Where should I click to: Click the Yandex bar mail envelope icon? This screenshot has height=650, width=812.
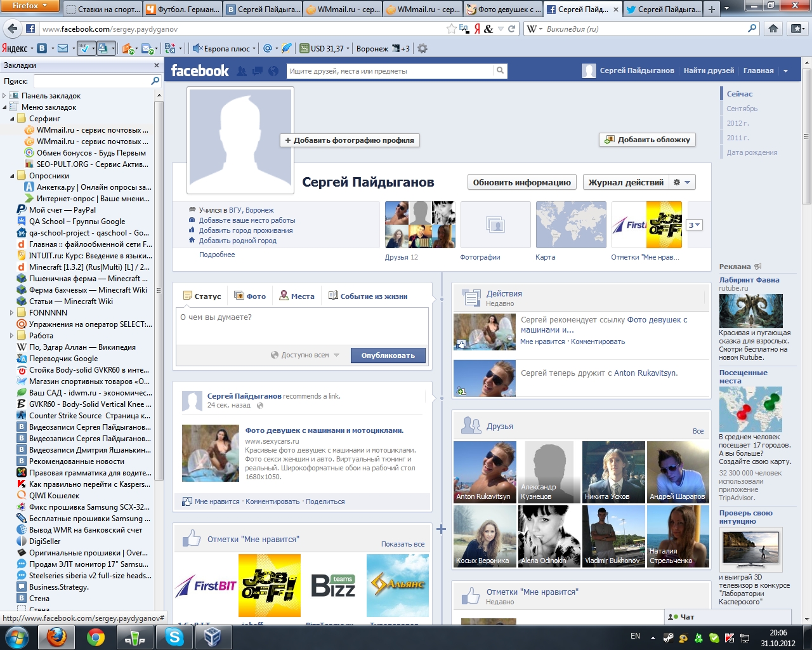[x=63, y=48]
